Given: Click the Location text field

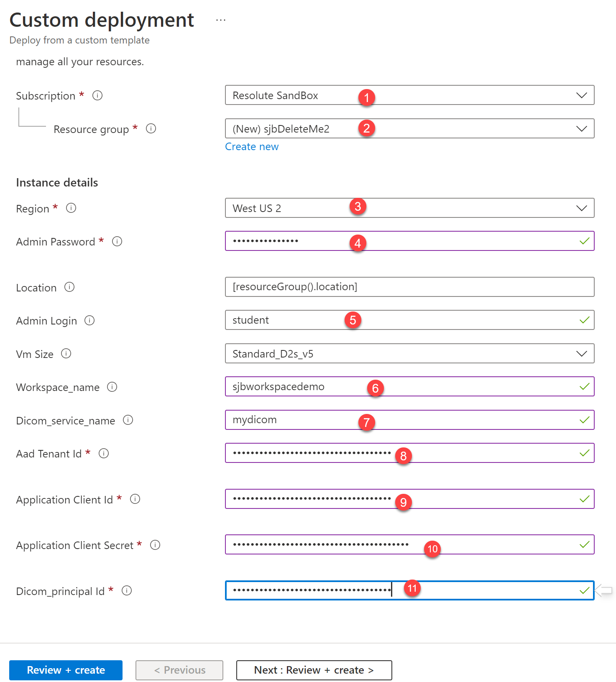Looking at the screenshot, I should [x=409, y=287].
